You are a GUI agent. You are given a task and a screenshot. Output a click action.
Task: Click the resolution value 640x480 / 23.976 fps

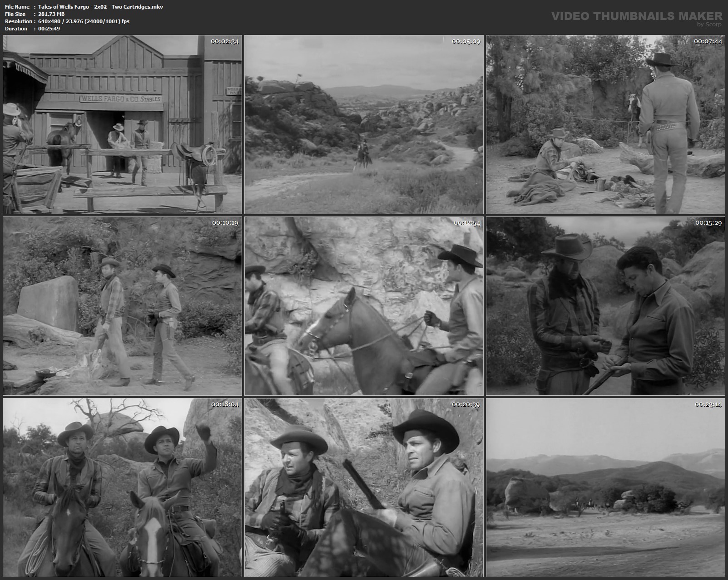click(x=84, y=21)
